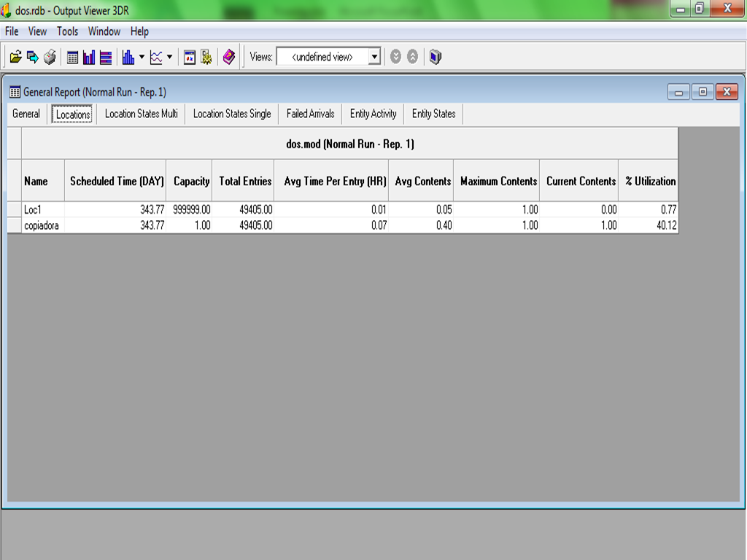Click the Total Entries column header

click(x=245, y=181)
